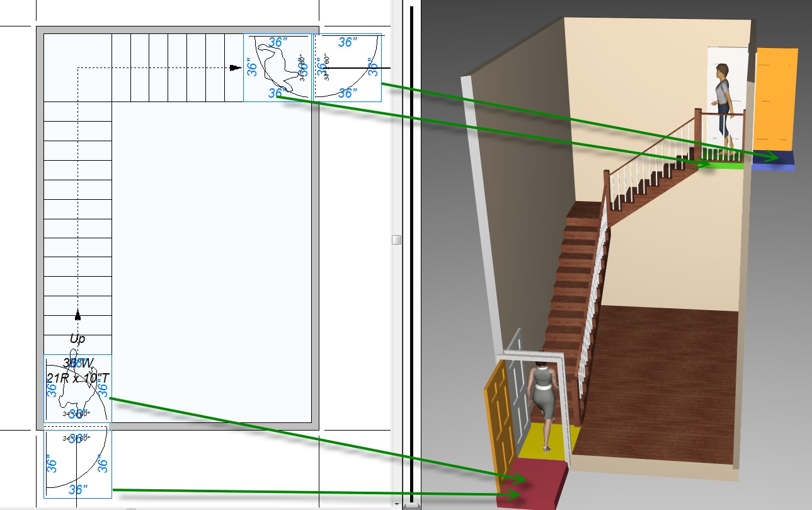This screenshot has height=510, width=812.
Task: Grab the vertical scrollbar thumb of plan view
Action: 396,240
